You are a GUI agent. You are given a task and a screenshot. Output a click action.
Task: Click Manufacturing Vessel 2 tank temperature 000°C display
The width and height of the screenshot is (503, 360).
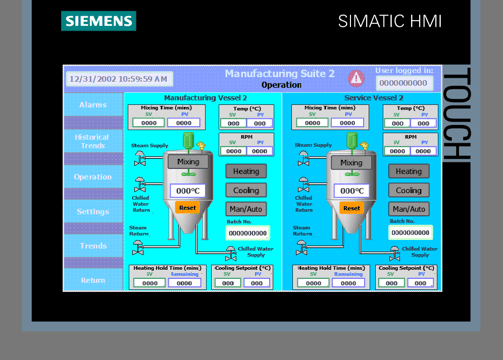coord(188,191)
